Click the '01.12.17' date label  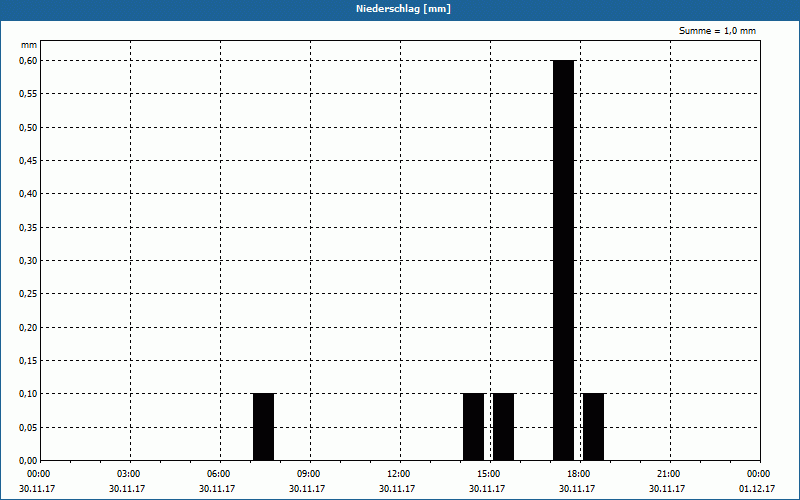(x=757, y=488)
